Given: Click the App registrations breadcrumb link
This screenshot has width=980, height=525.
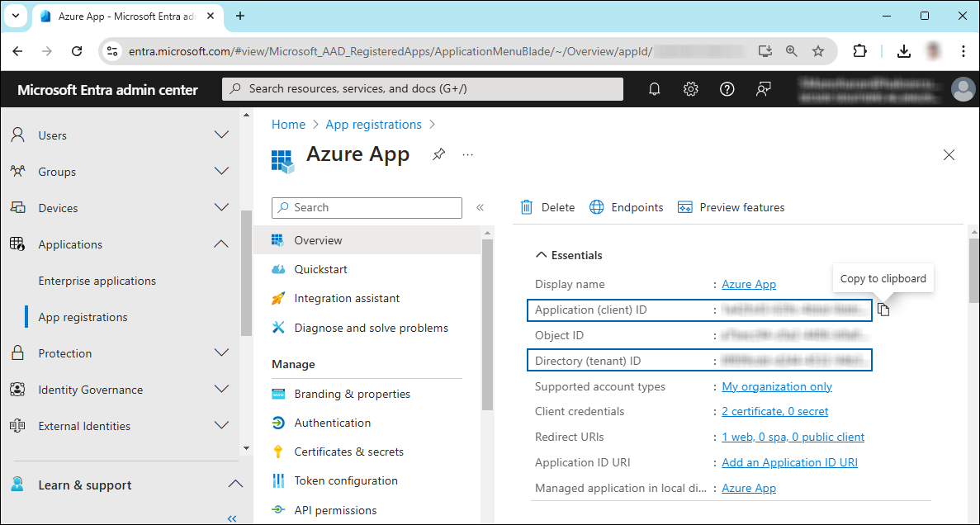Looking at the screenshot, I should point(373,125).
